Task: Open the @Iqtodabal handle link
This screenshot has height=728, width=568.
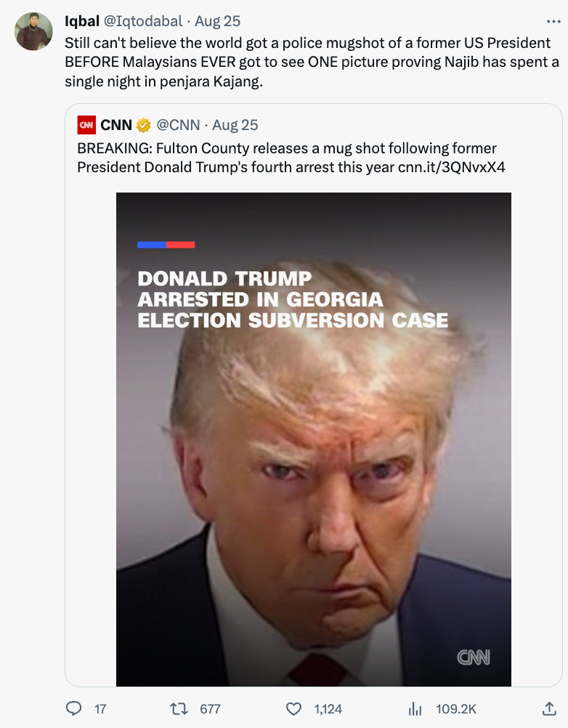Action: [142, 21]
